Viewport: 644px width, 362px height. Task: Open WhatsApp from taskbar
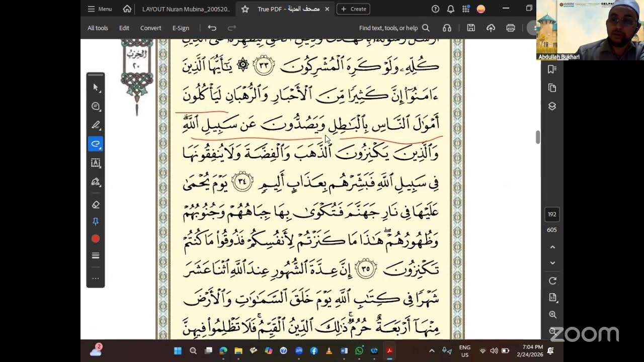[359, 351]
